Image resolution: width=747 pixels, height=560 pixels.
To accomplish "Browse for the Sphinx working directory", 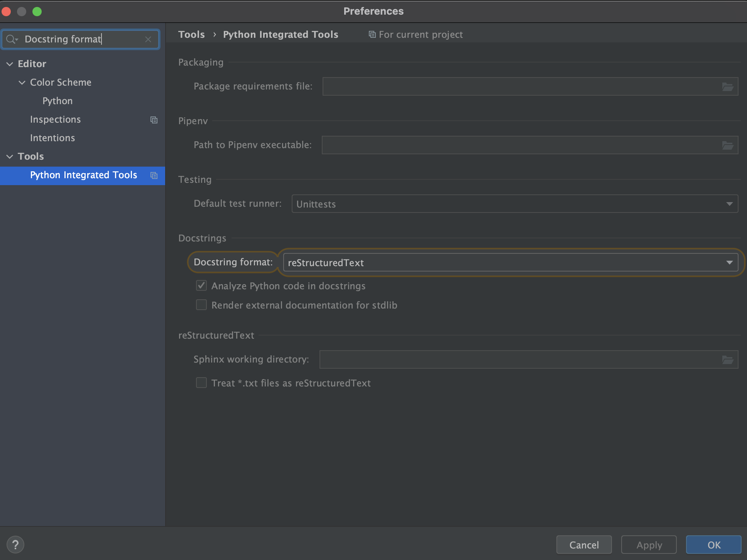I will tap(727, 359).
